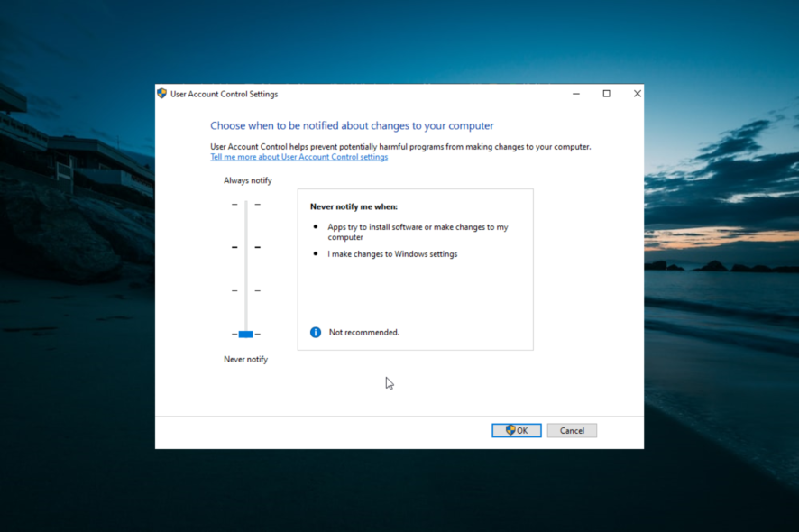This screenshot has width=799, height=532.
Task: Click the blue info icon beside Not recommended
Action: (x=316, y=332)
